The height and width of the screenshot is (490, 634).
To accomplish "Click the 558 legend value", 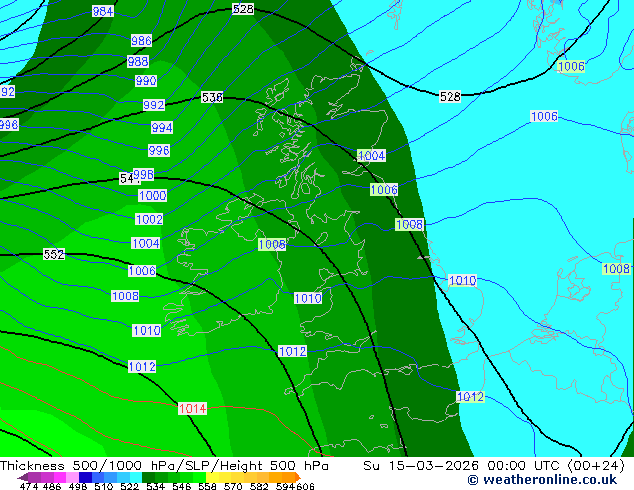I will pos(207,486).
